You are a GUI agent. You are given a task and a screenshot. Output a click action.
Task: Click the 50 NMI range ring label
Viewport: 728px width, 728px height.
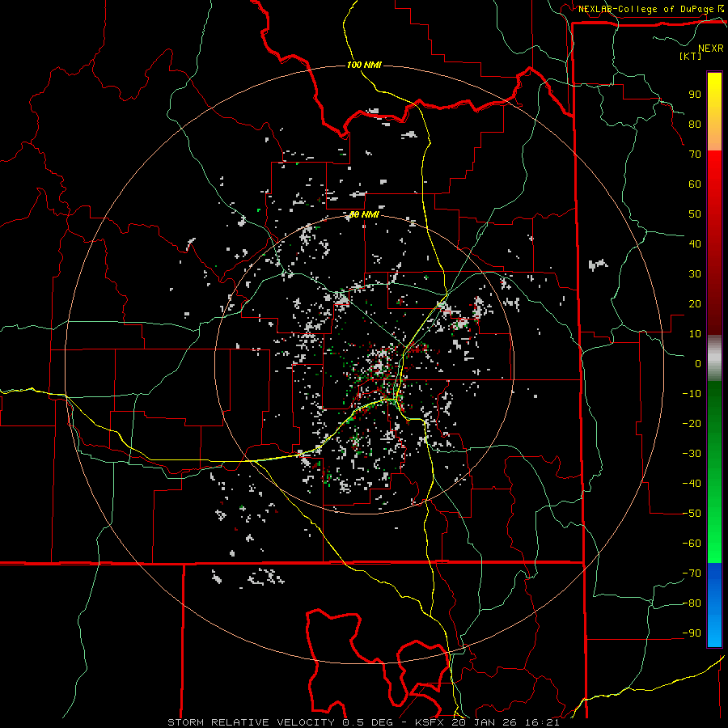coord(364,214)
